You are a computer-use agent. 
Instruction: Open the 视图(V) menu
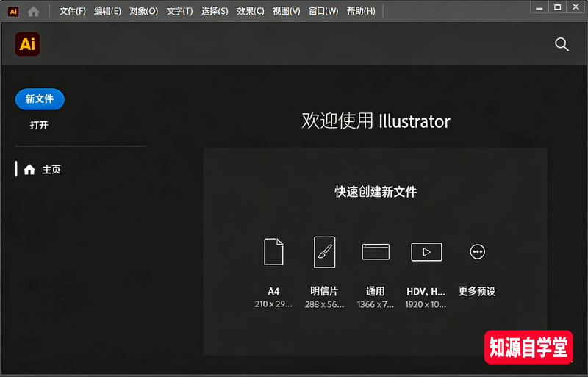tap(286, 11)
